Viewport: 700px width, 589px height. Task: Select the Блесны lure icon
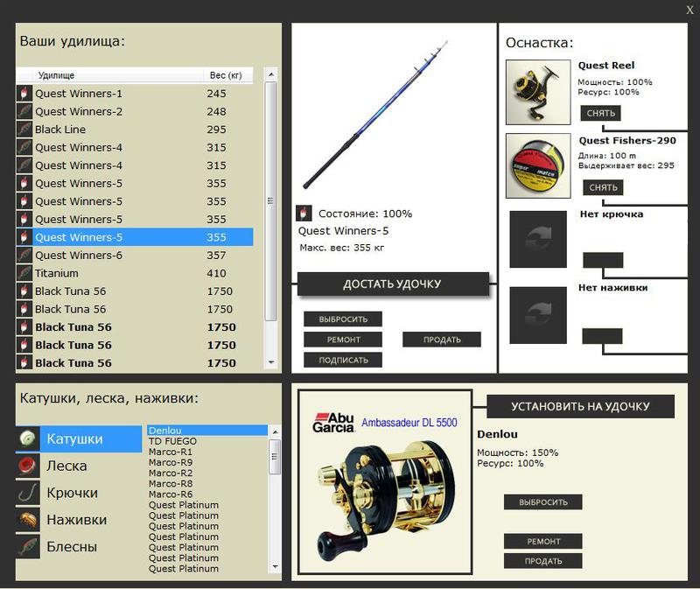(28, 547)
